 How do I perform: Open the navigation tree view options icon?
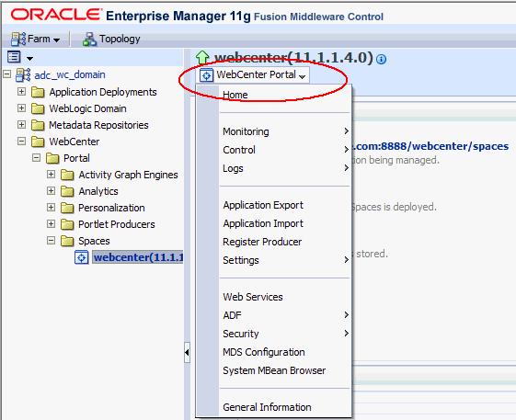[x=14, y=57]
